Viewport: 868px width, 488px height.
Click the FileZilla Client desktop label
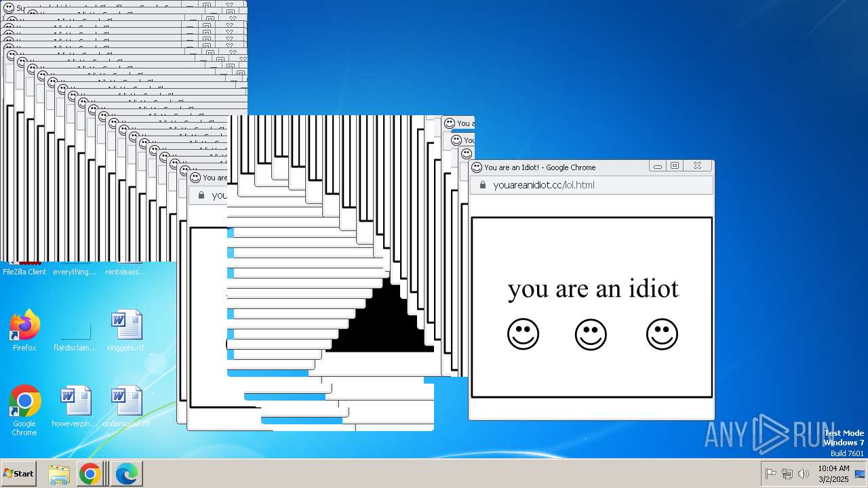click(24, 272)
